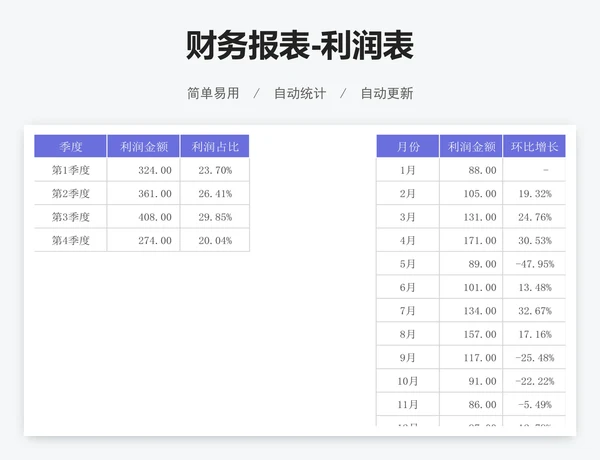Select the 19.32% growth cell
The height and width of the screenshot is (460, 600).
534,193
